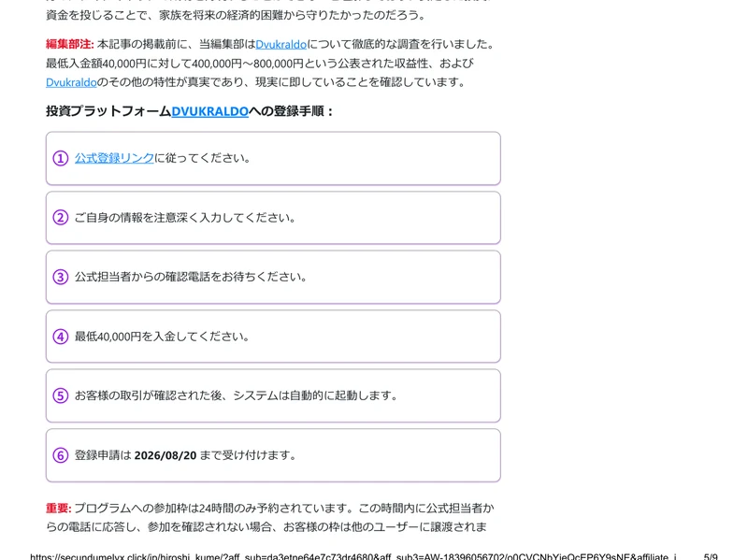Click the footer URL starting with https://secundumelyx
The width and height of the screenshot is (748, 560).
tap(353, 556)
